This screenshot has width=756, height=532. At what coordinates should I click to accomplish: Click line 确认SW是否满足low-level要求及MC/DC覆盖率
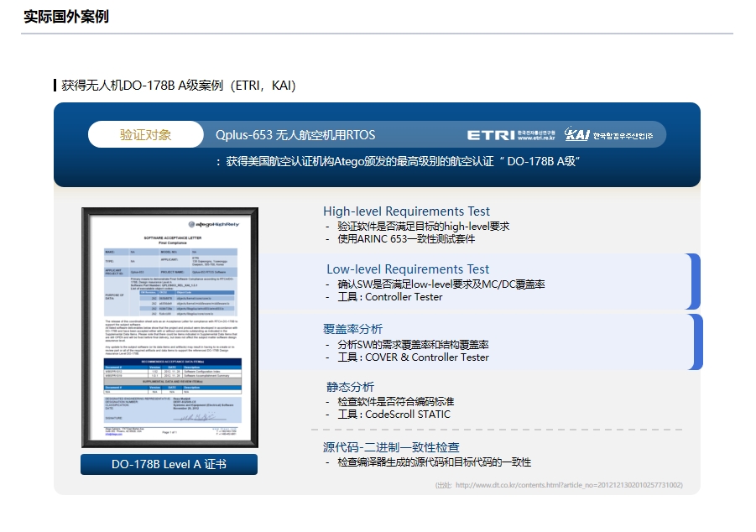(441, 284)
